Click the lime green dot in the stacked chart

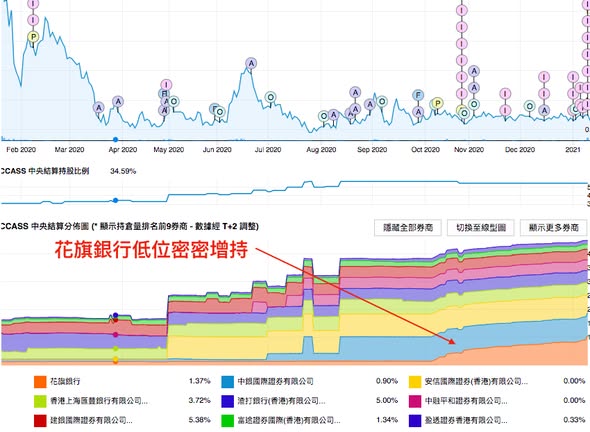pyautogui.click(x=116, y=348)
